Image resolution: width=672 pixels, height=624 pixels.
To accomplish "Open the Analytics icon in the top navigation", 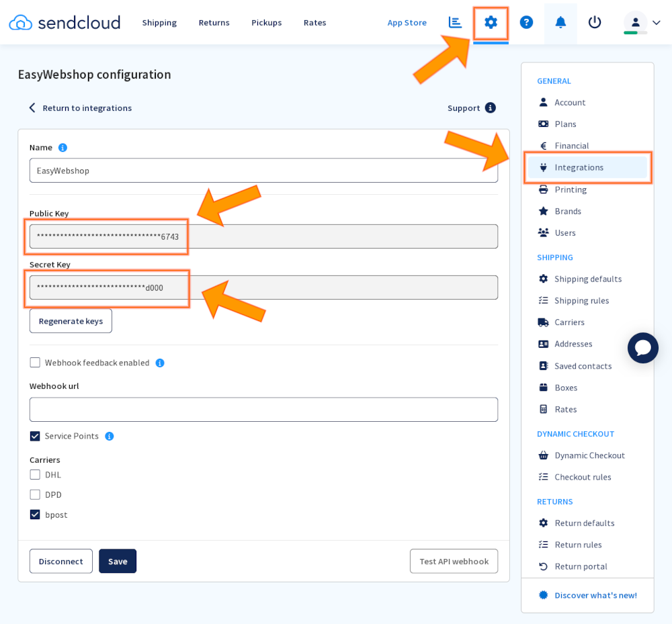I will (455, 22).
